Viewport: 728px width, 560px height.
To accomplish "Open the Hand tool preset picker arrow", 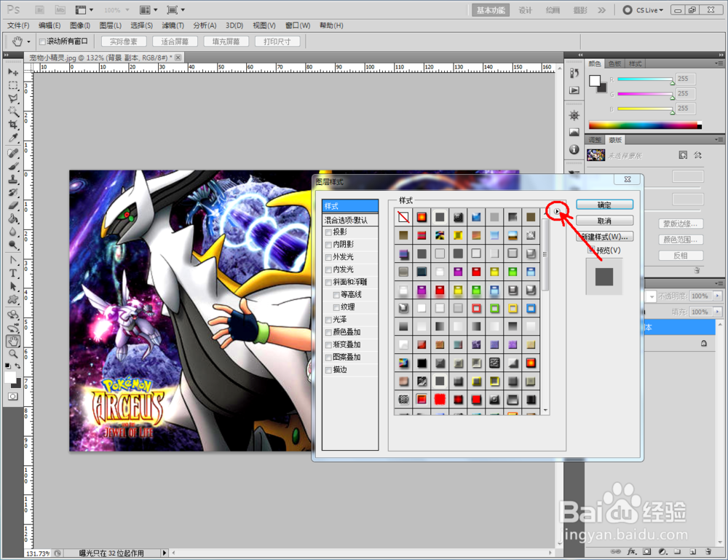I will click(x=28, y=42).
